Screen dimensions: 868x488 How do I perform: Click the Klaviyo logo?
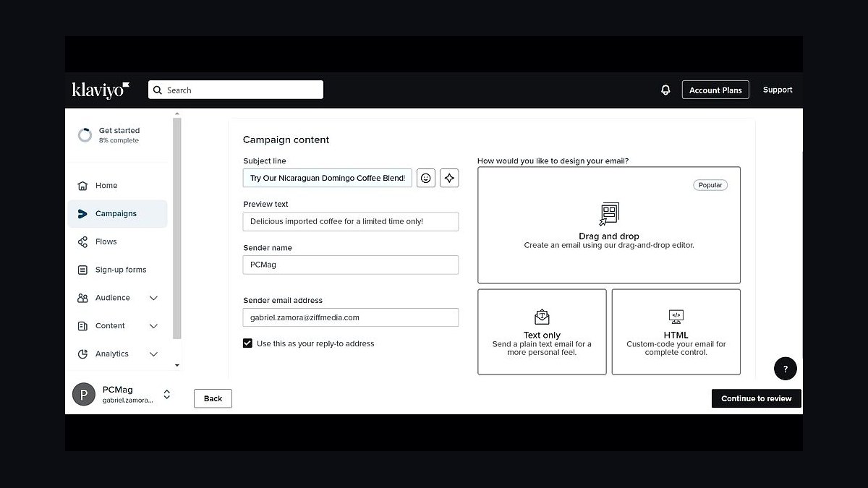101,90
